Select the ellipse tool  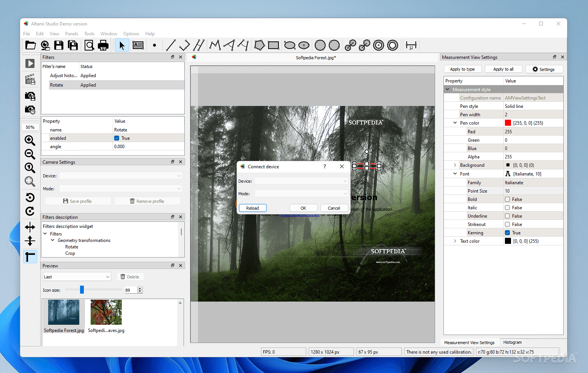coord(290,46)
